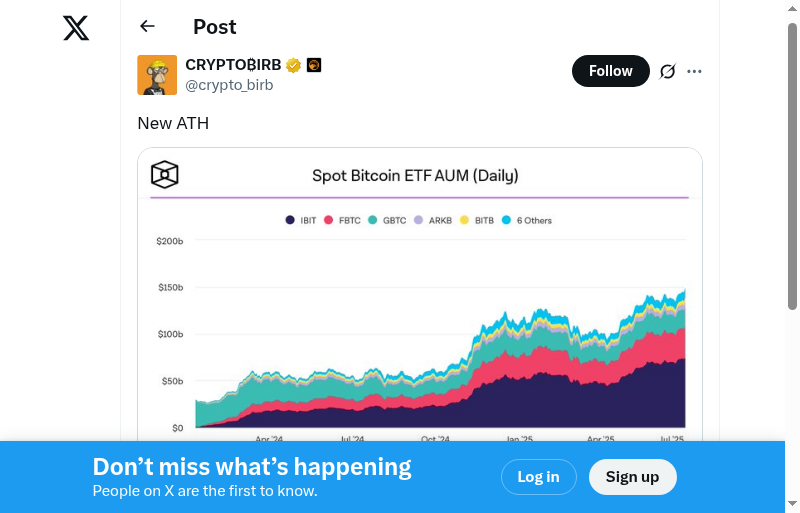This screenshot has height=513, width=800.
Task: Open CRYPTOBIRB's profile avatar
Action: point(157,75)
